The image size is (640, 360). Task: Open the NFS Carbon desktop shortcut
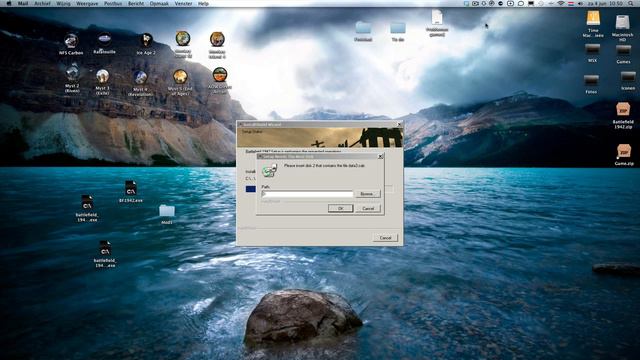point(71,42)
